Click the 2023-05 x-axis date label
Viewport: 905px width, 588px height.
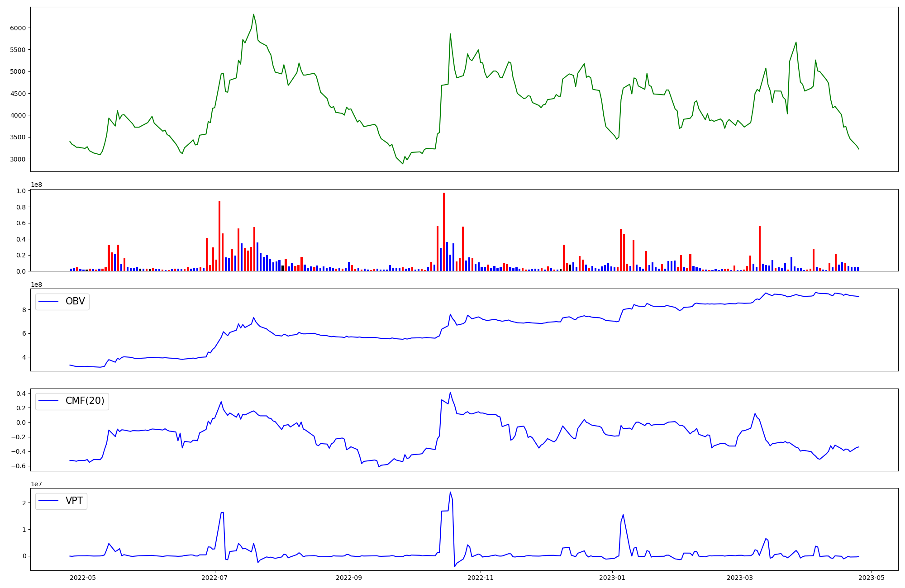pyautogui.click(x=871, y=578)
